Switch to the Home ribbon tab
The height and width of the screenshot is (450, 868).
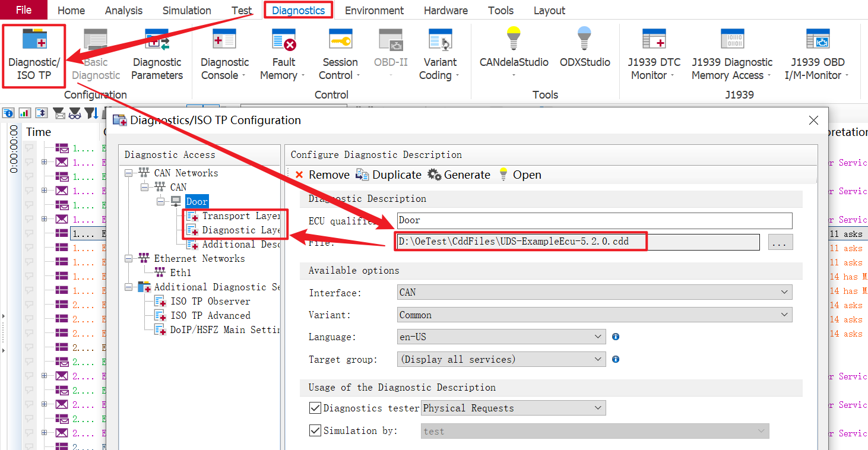pos(71,10)
